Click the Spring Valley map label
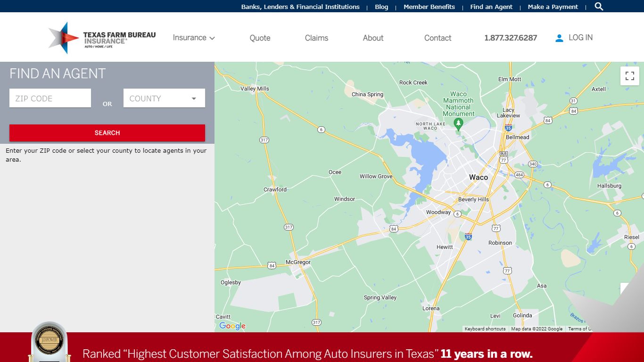This screenshot has width=644, height=362. [x=380, y=297]
